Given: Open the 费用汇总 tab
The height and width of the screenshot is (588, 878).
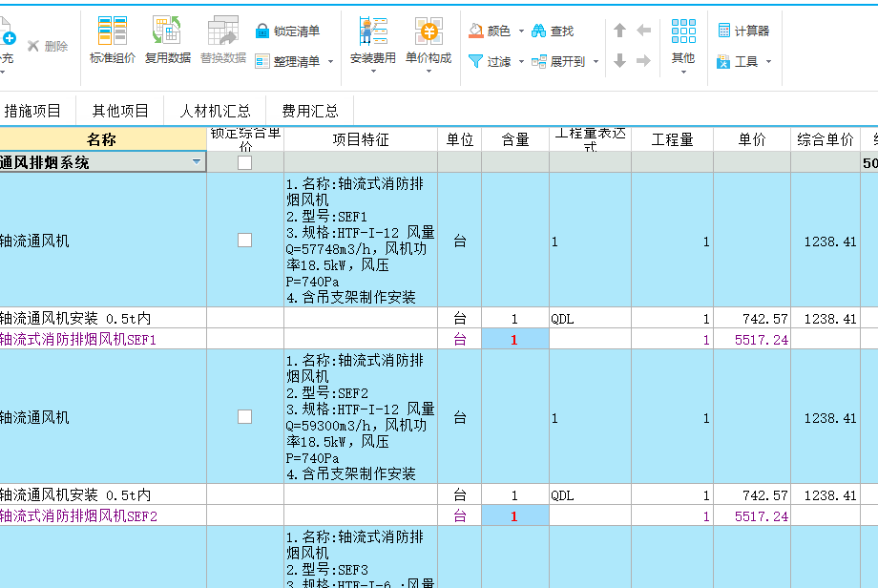Looking at the screenshot, I should (309, 111).
